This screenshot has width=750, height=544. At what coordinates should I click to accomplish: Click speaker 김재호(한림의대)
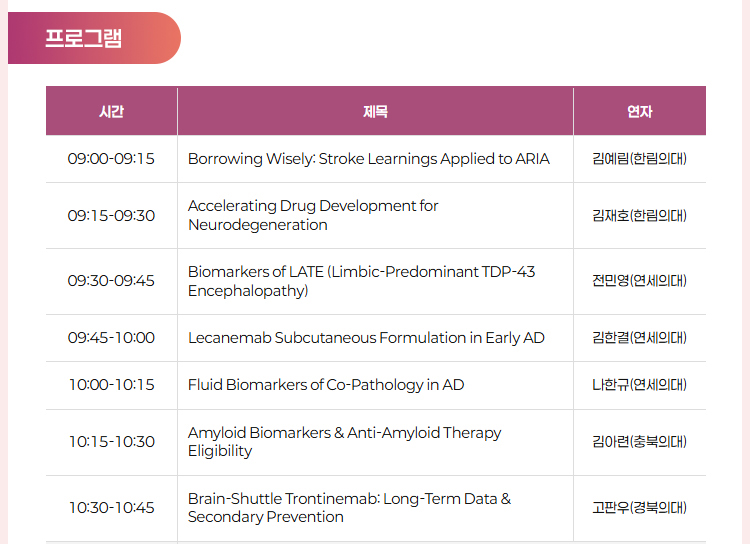tap(640, 215)
